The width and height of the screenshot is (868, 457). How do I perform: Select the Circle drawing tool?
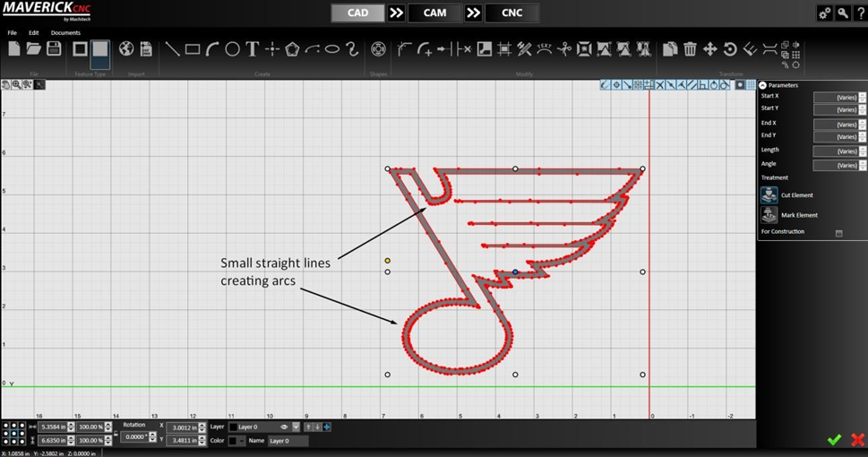[x=233, y=49]
